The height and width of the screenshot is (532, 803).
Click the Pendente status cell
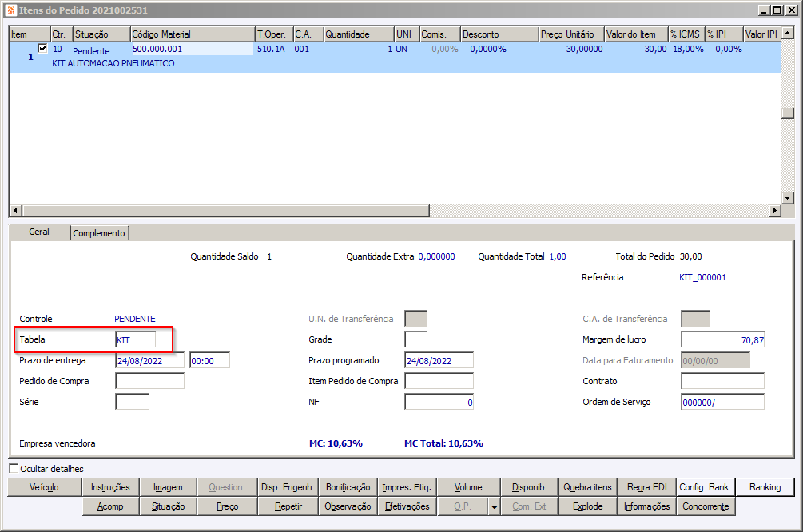pyautogui.click(x=91, y=51)
